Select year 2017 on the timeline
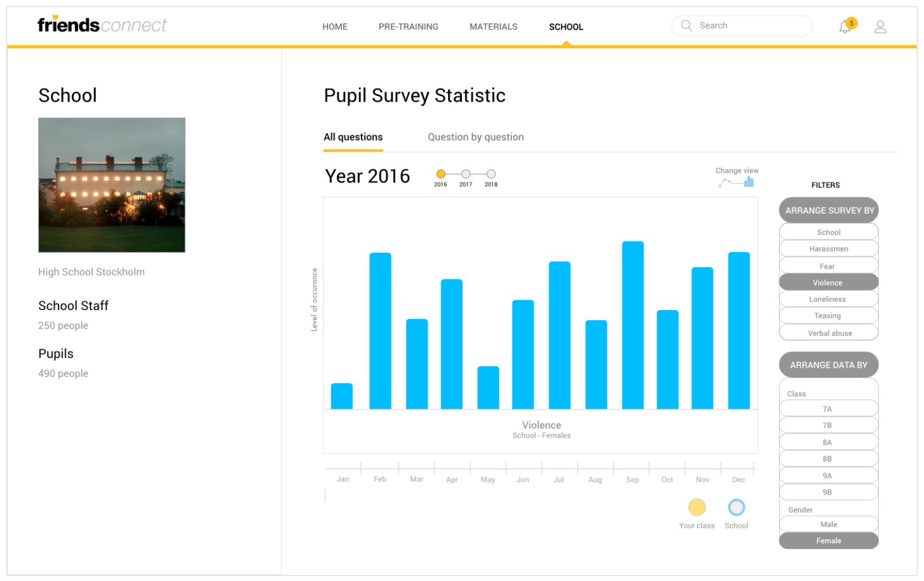924x581 pixels. coord(466,174)
